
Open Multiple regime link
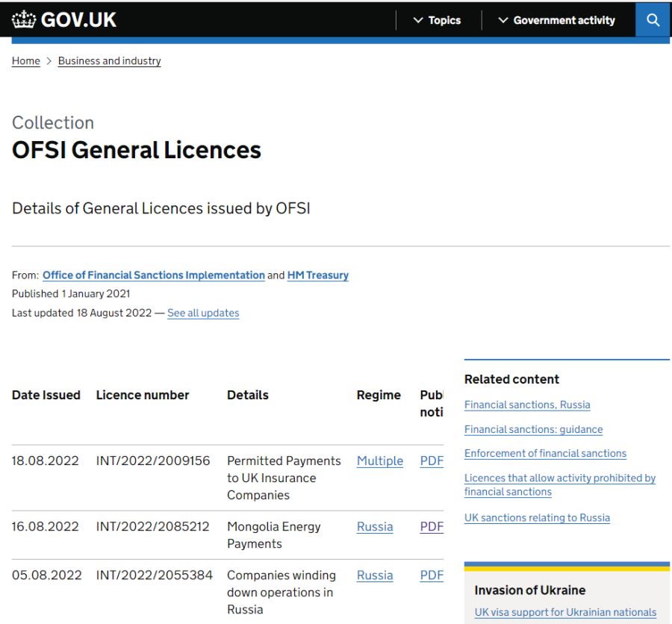[x=380, y=461]
